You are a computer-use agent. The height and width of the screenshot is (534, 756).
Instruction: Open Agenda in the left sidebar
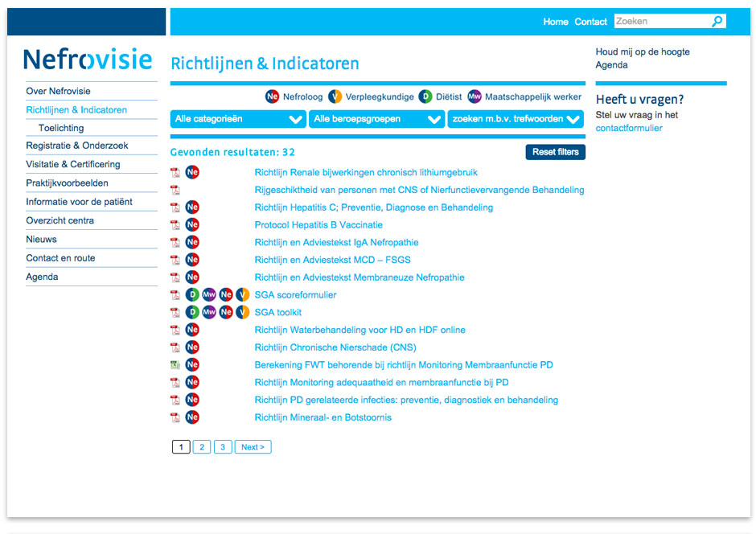pos(42,277)
